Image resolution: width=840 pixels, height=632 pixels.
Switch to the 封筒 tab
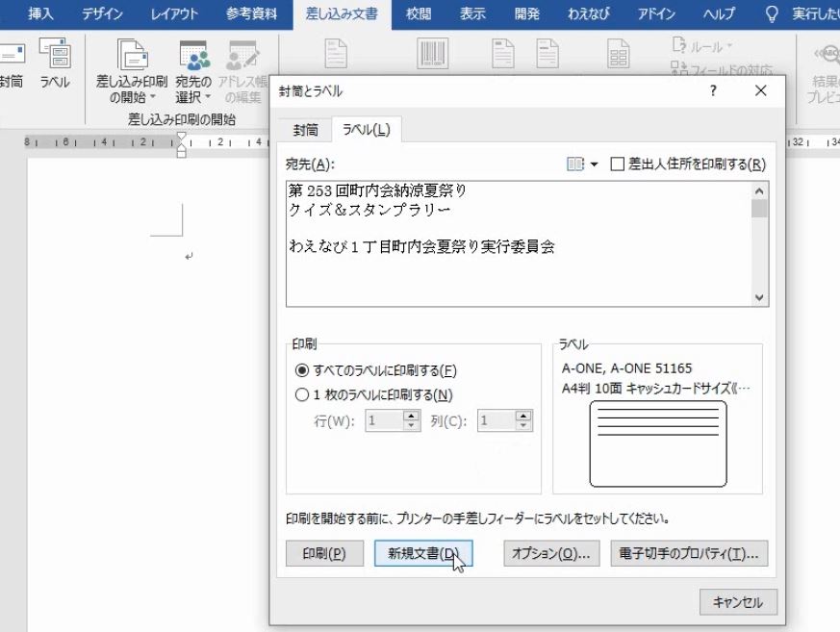(x=305, y=128)
